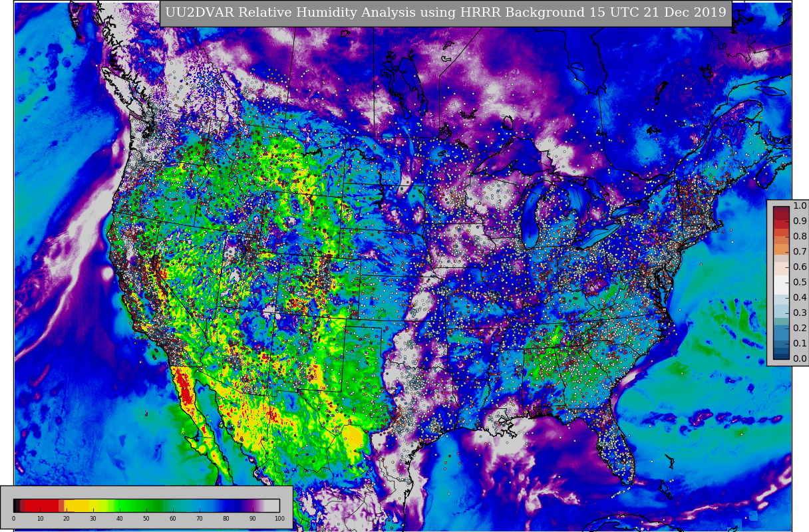Click the 50 tick label on the bottom humidity scale
The height and width of the screenshot is (532, 809).
point(146,519)
